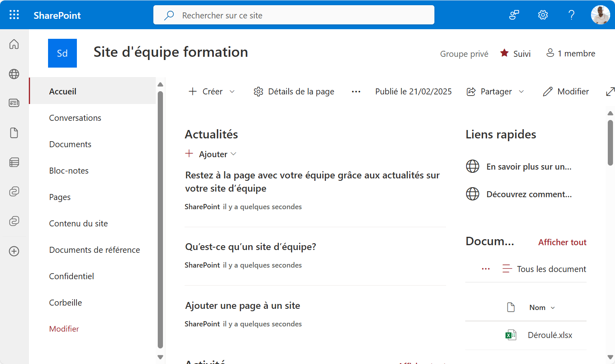This screenshot has width=615, height=364.
Task: Click the Sd site logo tile
Action: (62, 53)
